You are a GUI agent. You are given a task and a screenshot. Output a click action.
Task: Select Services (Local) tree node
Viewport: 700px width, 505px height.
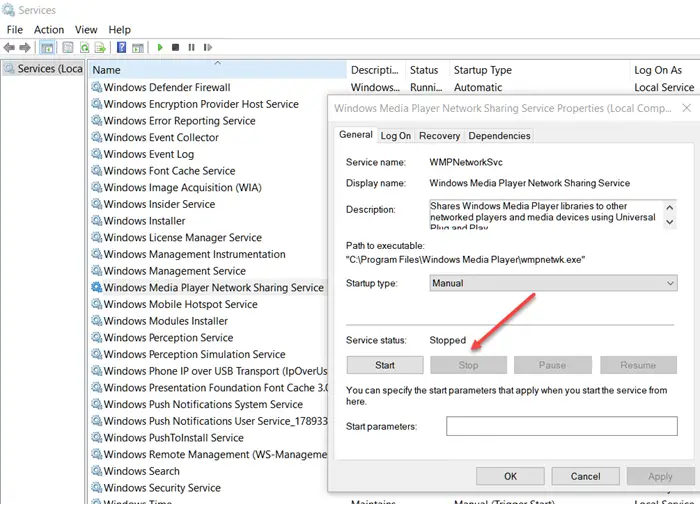(x=43, y=69)
